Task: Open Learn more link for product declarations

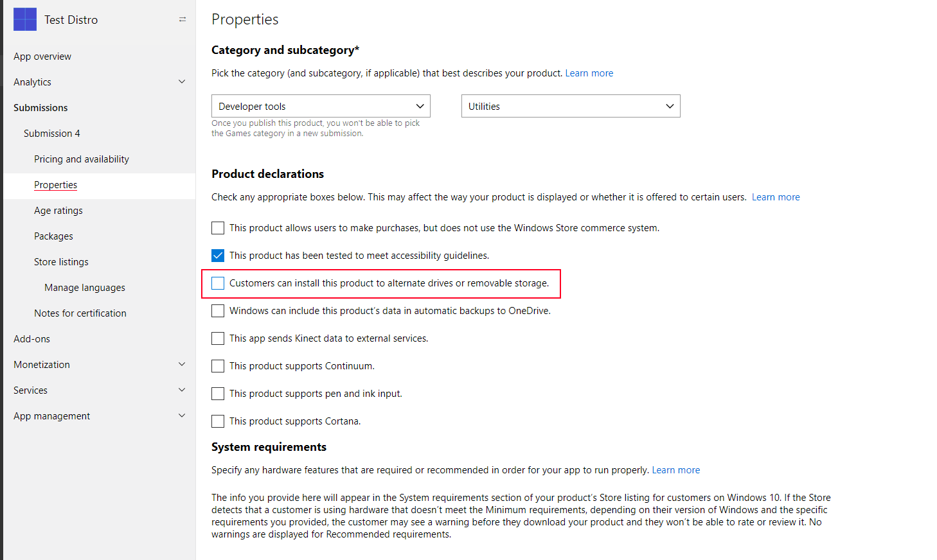Action: pyautogui.click(x=776, y=197)
